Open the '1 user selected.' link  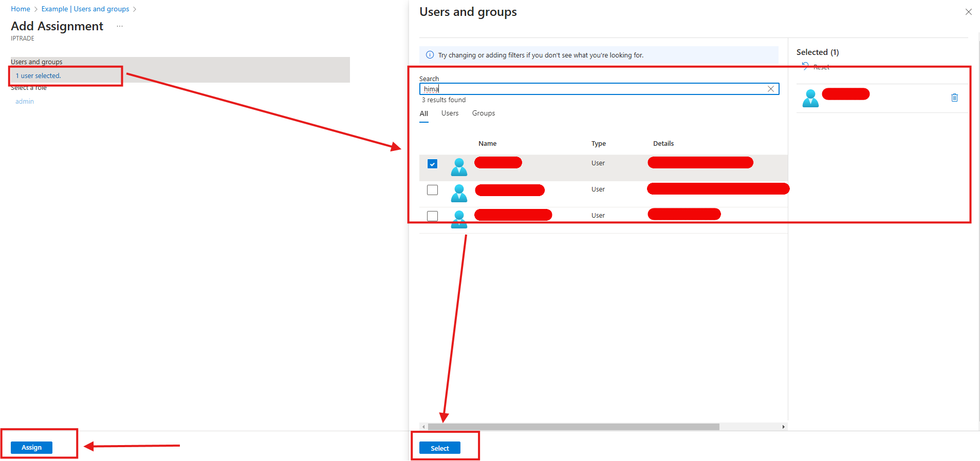point(38,76)
